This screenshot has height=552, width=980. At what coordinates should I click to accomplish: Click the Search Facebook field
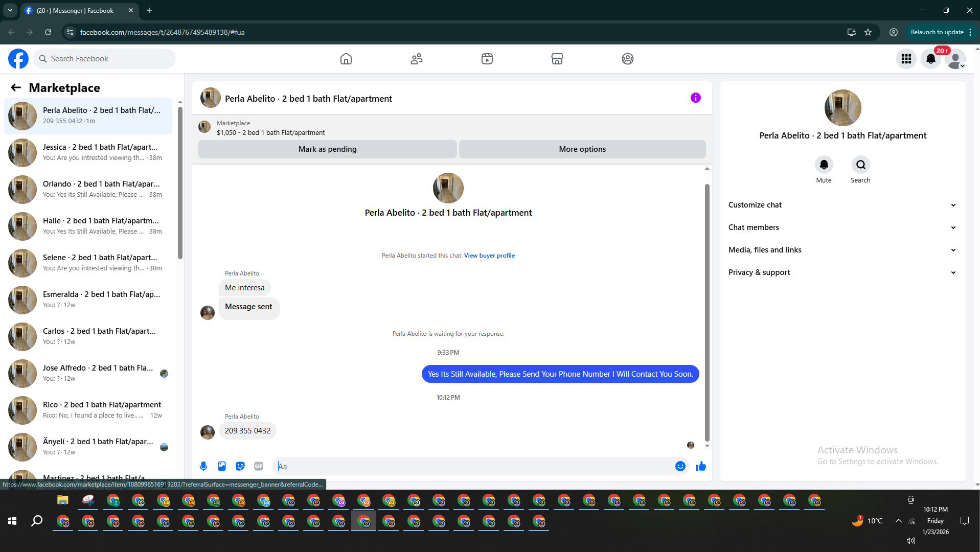pyautogui.click(x=104, y=59)
